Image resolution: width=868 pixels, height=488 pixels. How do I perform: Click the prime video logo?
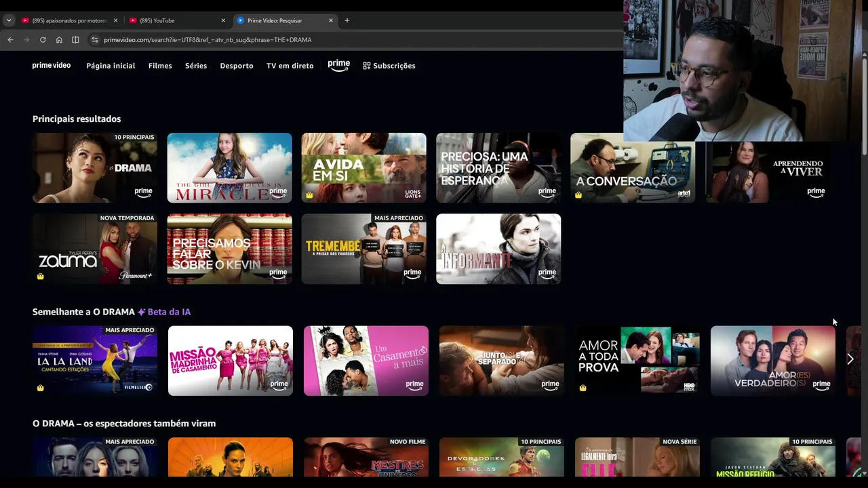52,66
